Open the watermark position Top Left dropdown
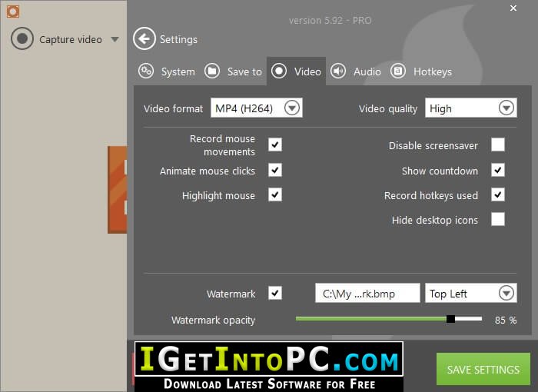538x392 pixels. [x=506, y=294]
